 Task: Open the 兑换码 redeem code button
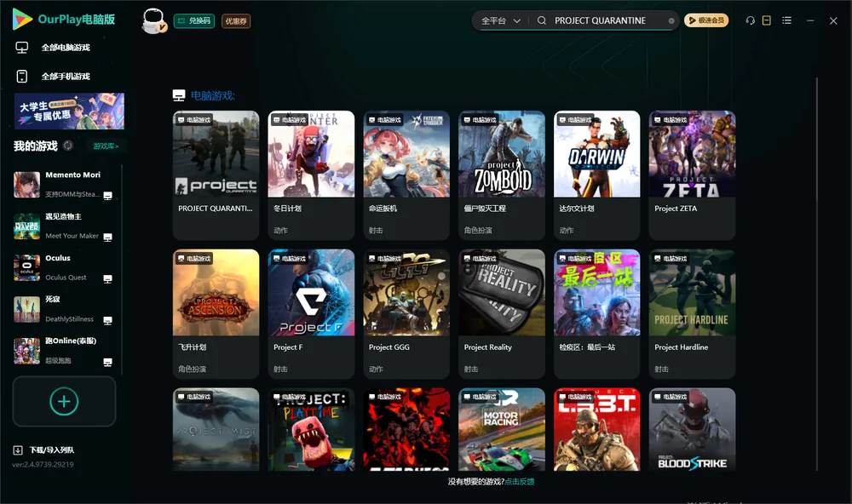[194, 21]
